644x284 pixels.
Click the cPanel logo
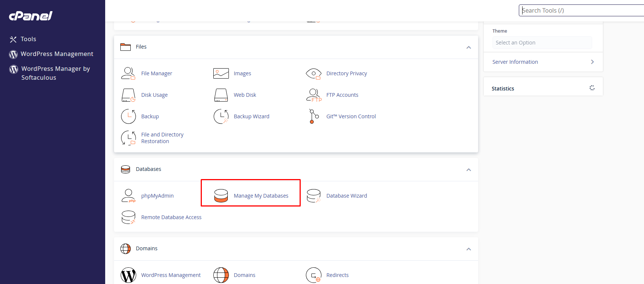(x=31, y=16)
